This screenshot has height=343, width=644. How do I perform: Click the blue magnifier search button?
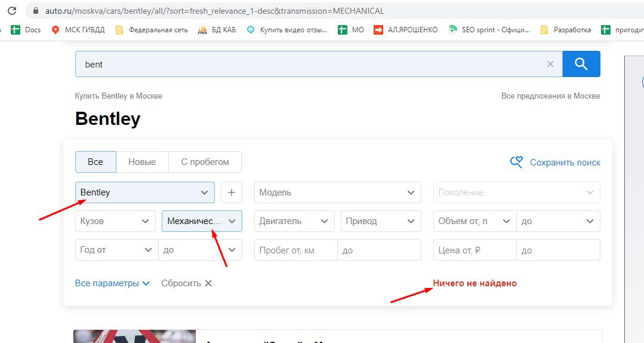pos(581,64)
